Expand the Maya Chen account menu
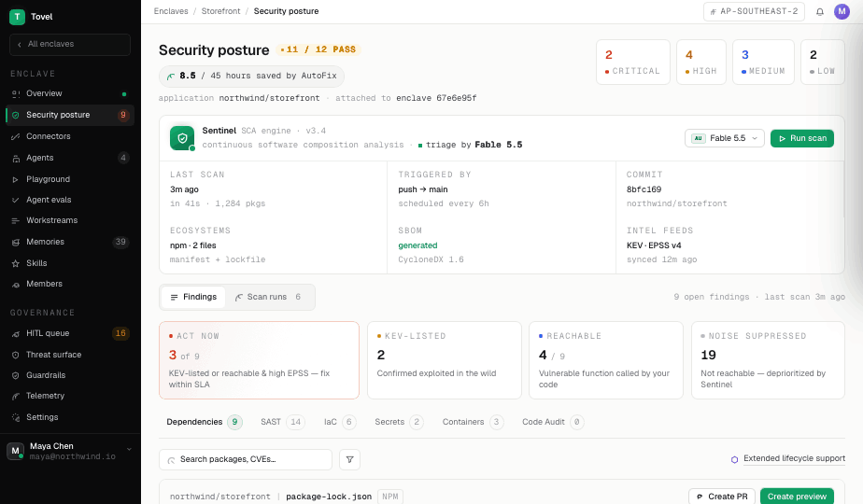The width and height of the screenshot is (863, 504). tap(129, 450)
